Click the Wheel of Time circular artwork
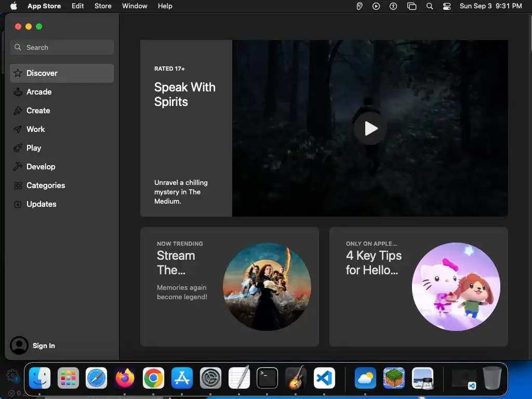 pos(267,287)
